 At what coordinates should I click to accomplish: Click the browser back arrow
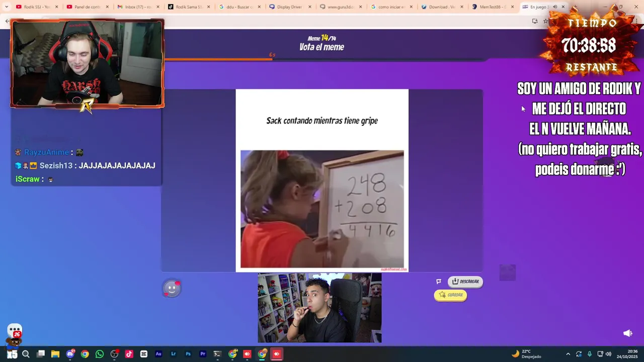(7, 21)
